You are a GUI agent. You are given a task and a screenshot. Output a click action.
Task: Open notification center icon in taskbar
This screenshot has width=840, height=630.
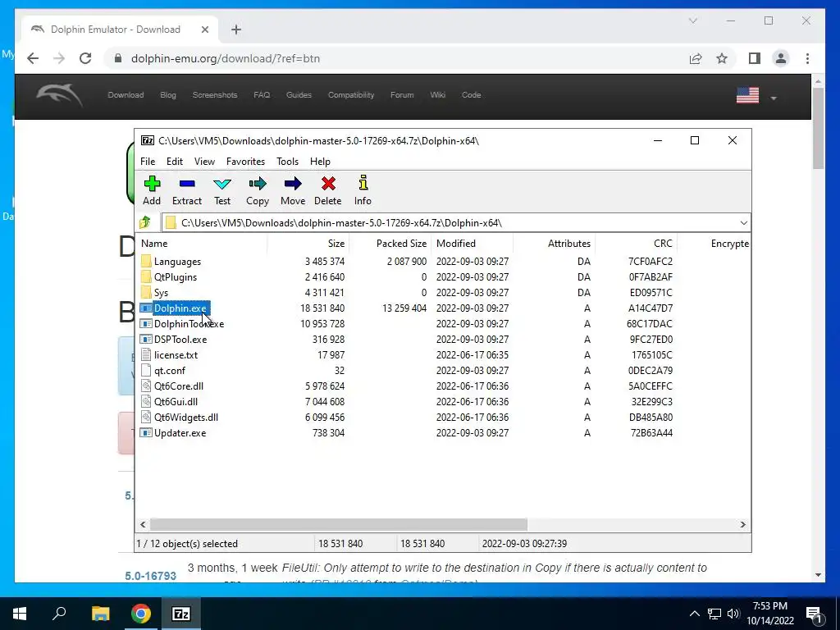(x=814, y=614)
